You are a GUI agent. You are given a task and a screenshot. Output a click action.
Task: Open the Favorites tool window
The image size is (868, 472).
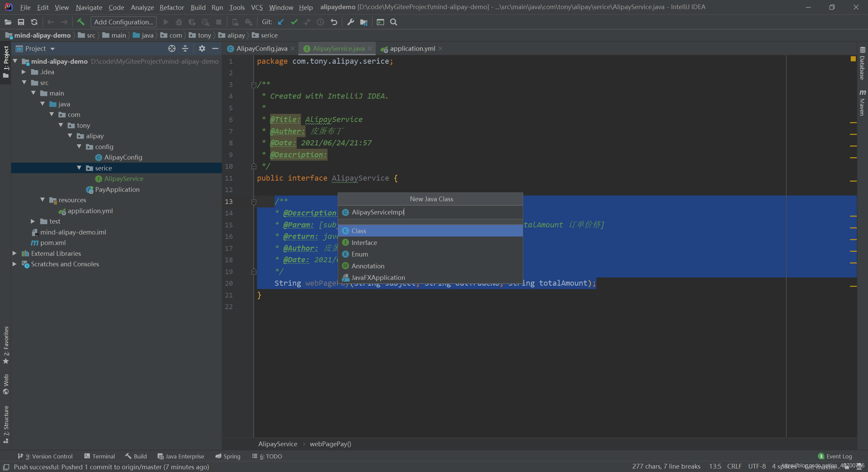pos(6,345)
